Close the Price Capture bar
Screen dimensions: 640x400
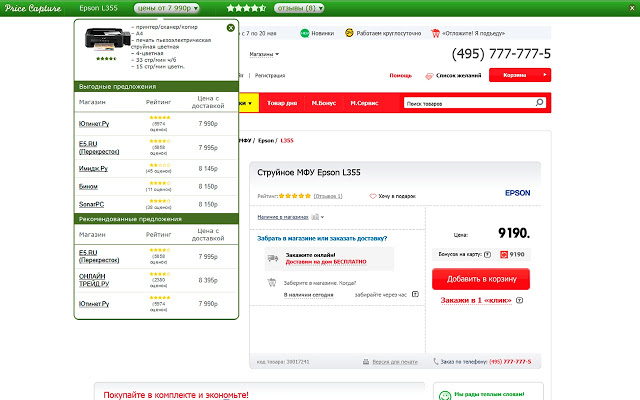632,8
